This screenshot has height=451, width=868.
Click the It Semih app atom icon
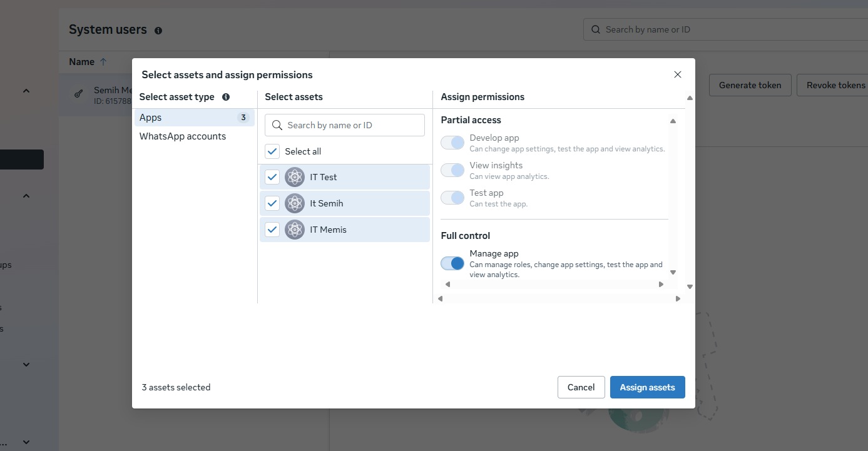pyautogui.click(x=294, y=203)
